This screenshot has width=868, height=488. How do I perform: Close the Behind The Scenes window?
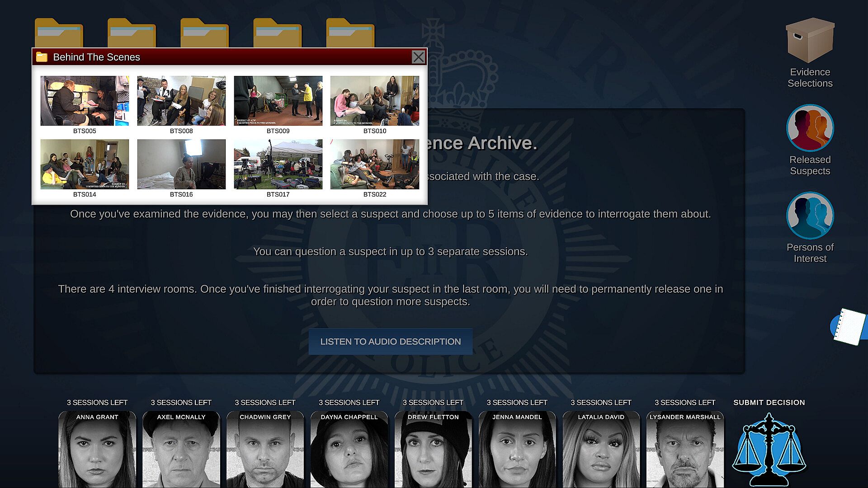pos(418,57)
